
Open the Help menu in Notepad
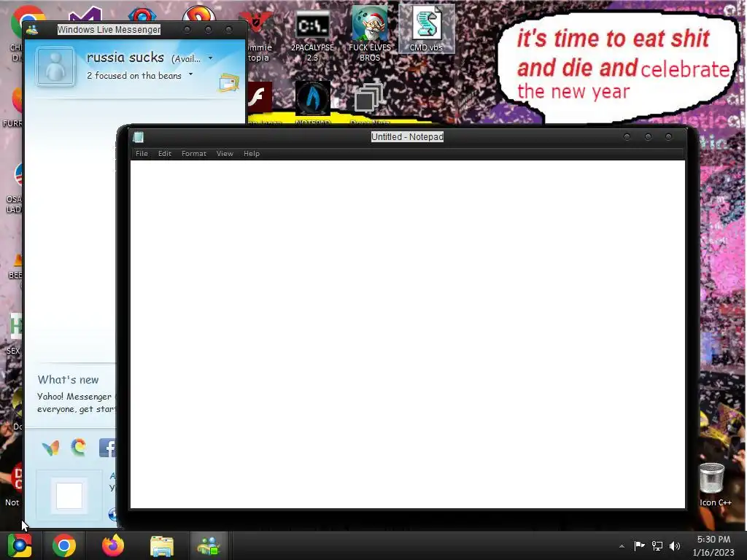coord(252,153)
